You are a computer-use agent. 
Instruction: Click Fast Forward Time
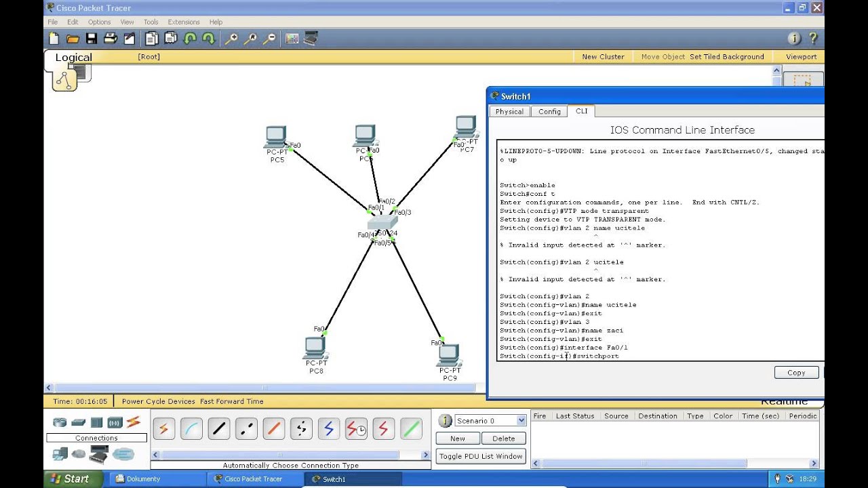232,401
